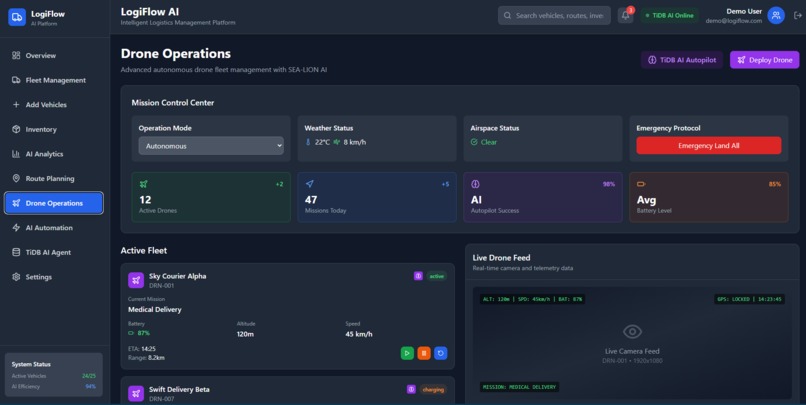The height and width of the screenshot is (405, 806).
Task: Click the Avg Battery Level 85% card
Action: click(709, 197)
